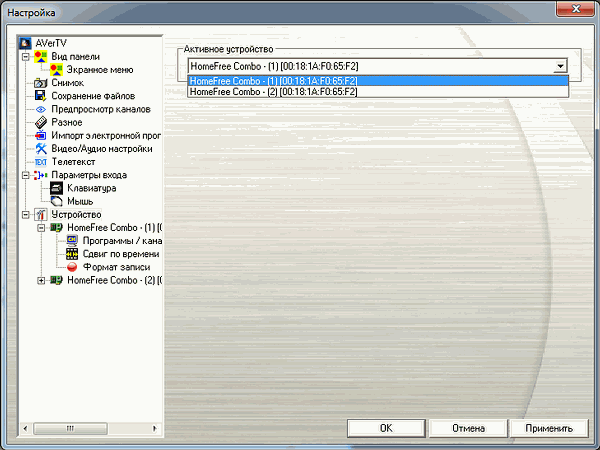Collapse the Вид панели tree node
Viewport: 600px width, 450px height.
25,57
